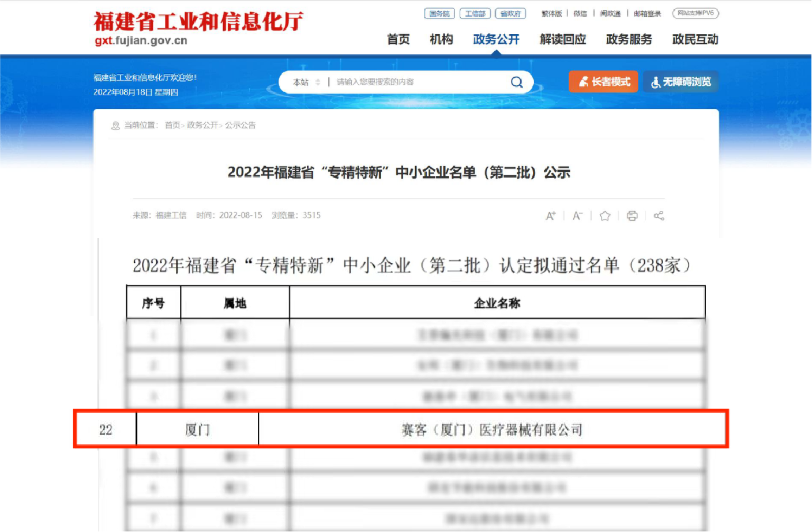Expand the 政务公开 navigation menu
This screenshot has width=812, height=532.
pyautogui.click(x=496, y=39)
